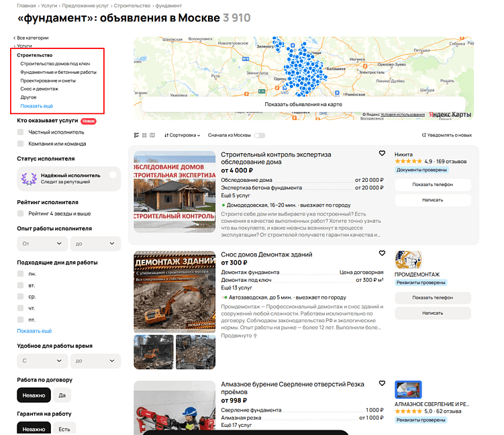Open ДЕМОНТАЖ ЗДАНИЙ main photo
The width and height of the screenshot is (504, 435).
point(174,292)
